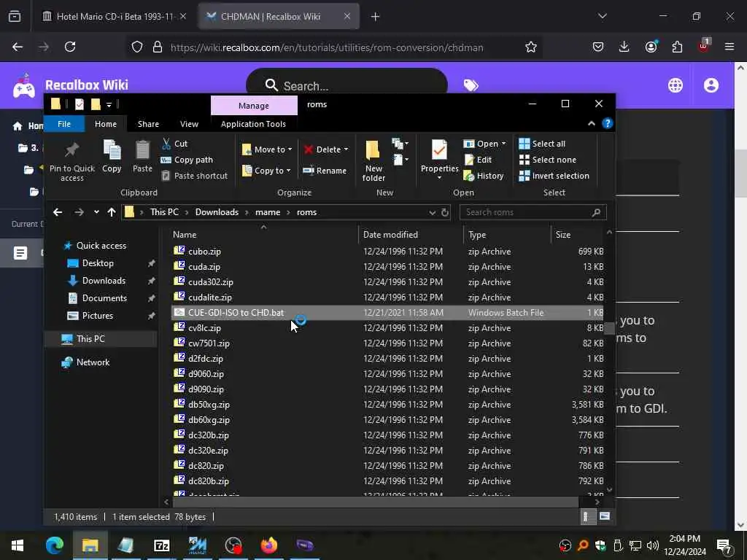Click mame in the breadcrumb path
The width and height of the screenshot is (747, 560).
click(267, 212)
